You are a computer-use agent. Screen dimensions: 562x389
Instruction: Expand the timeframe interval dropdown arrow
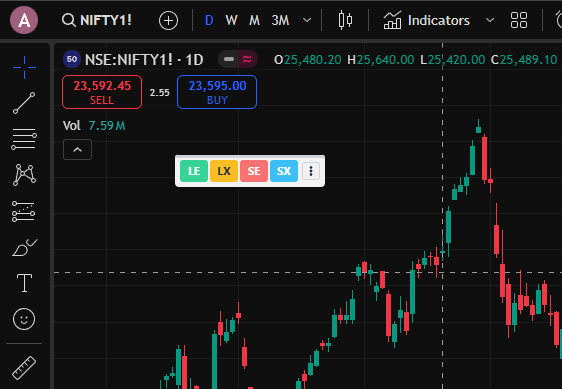[307, 20]
